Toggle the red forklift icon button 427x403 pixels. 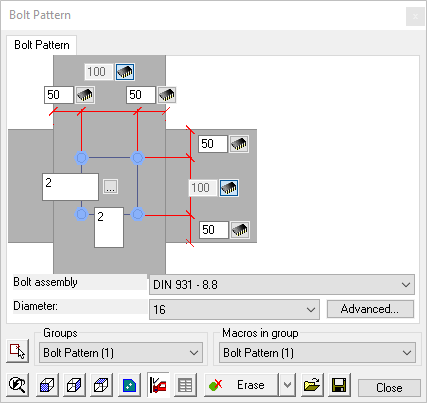(x=158, y=385)
